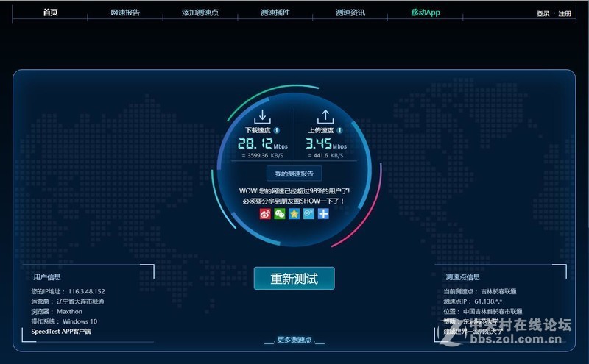The width and height of the screenshot is (589, 364).
Task: Share result via red Weibo icon
Action: coord(265,214)
